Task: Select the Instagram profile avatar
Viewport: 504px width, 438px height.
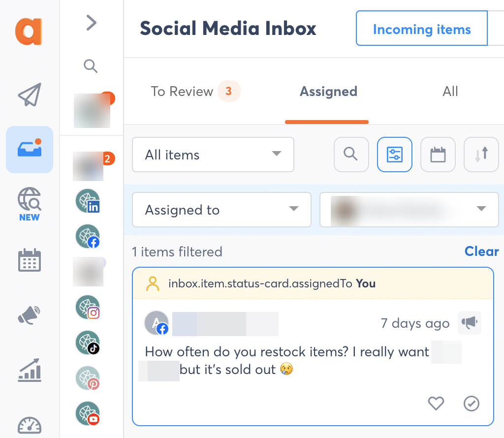Action: coord(88,307)
